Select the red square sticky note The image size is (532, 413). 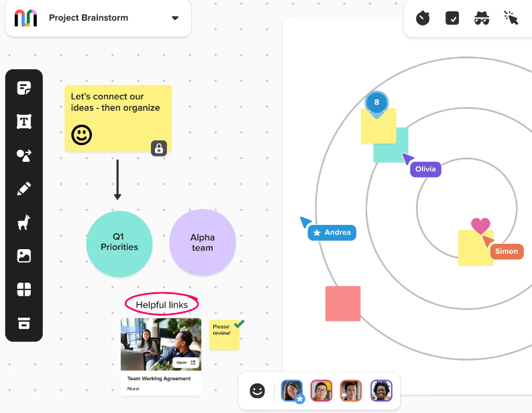pyautogui.click(x=343, y=304)
